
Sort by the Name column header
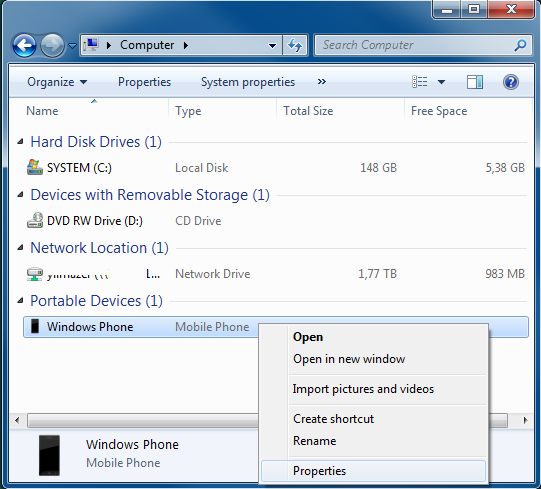click(x=42, y=111)
